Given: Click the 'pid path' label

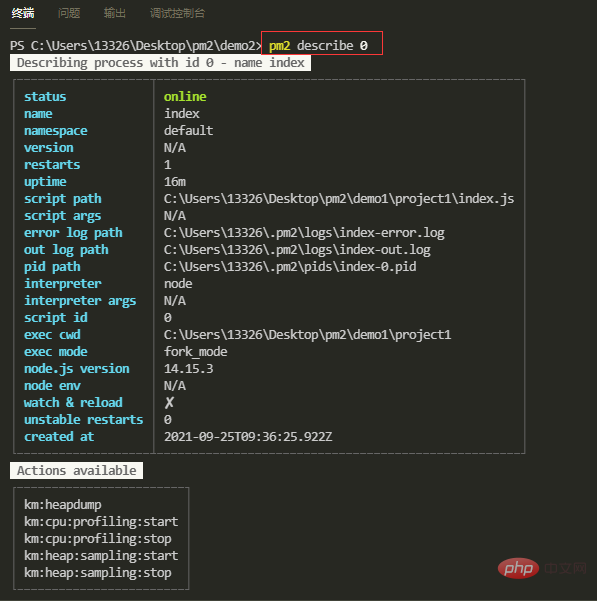Looking at the screenshot, I should click(52, 266).
